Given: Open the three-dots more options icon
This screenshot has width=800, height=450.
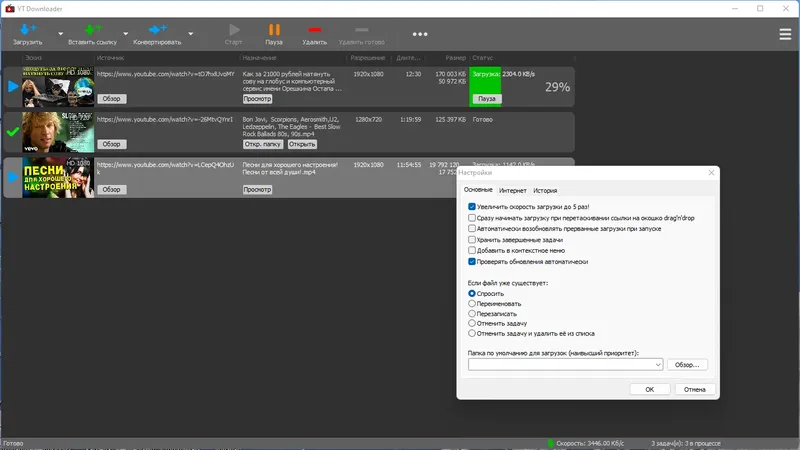Looking at the screenshot, I should coord(420,34).
